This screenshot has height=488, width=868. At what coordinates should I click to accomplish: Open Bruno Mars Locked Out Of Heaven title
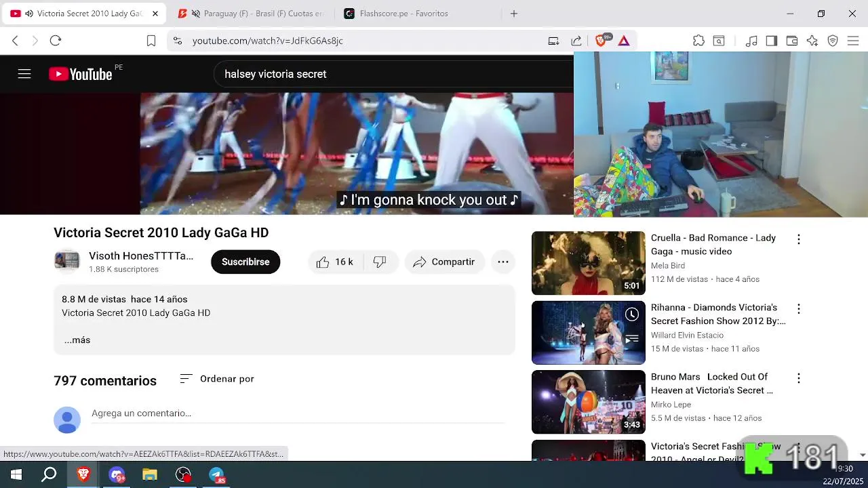712,384
